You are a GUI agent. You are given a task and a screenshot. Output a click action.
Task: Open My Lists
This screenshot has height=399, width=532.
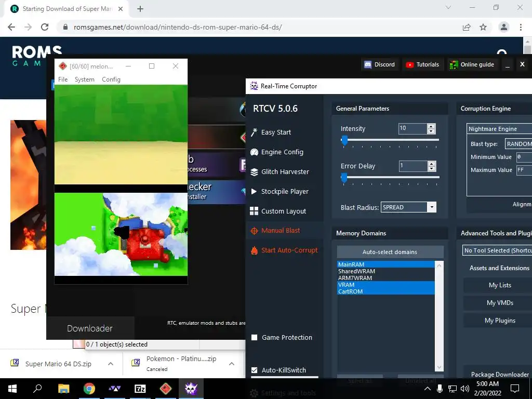tap(500, 285)
